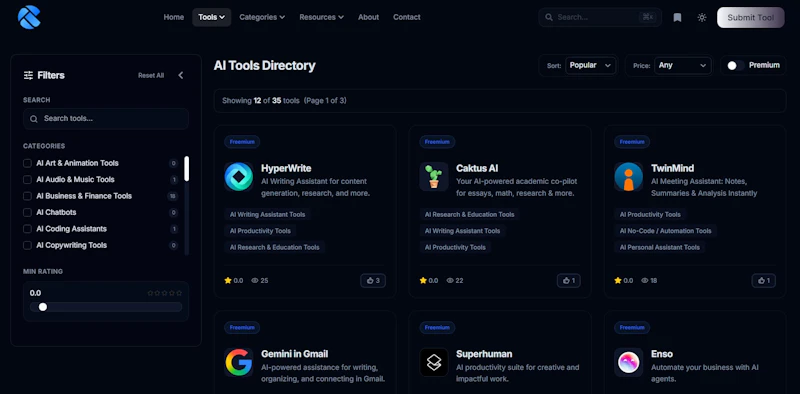Click the "Showing 12 of 35 tools" text
This screenshot has width=800, height=394.
click(261, 101)
